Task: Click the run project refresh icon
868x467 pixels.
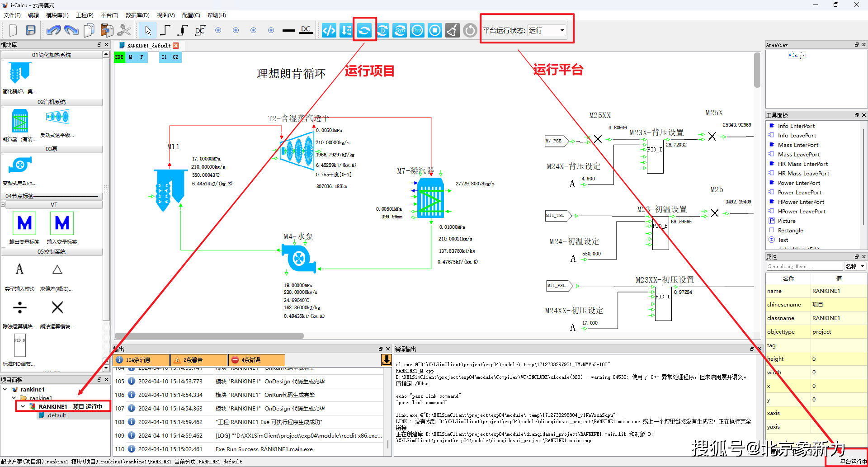Action: (x=364, y=30)
